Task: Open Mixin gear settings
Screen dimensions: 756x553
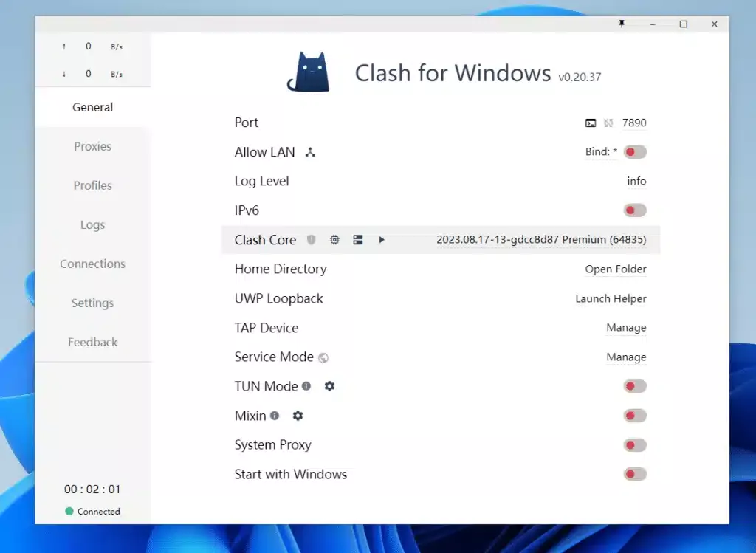Action: (298, 416)
